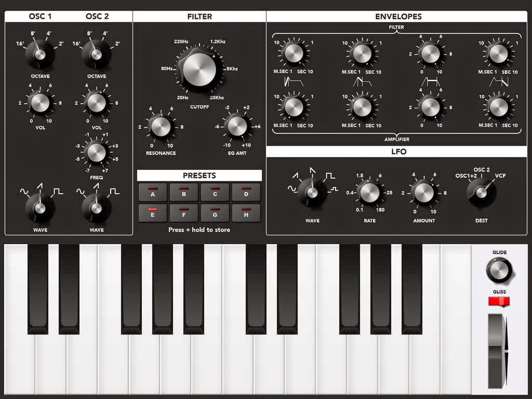Screen dimensions: 532x399
Task: Click the amplifier envelope sustain knob
Action: click(430, 107)
